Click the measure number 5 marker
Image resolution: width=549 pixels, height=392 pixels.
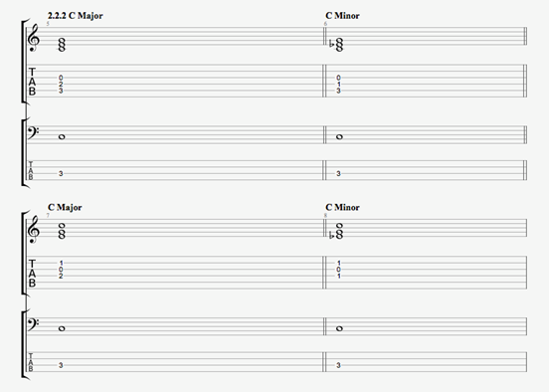pos(48,24)
